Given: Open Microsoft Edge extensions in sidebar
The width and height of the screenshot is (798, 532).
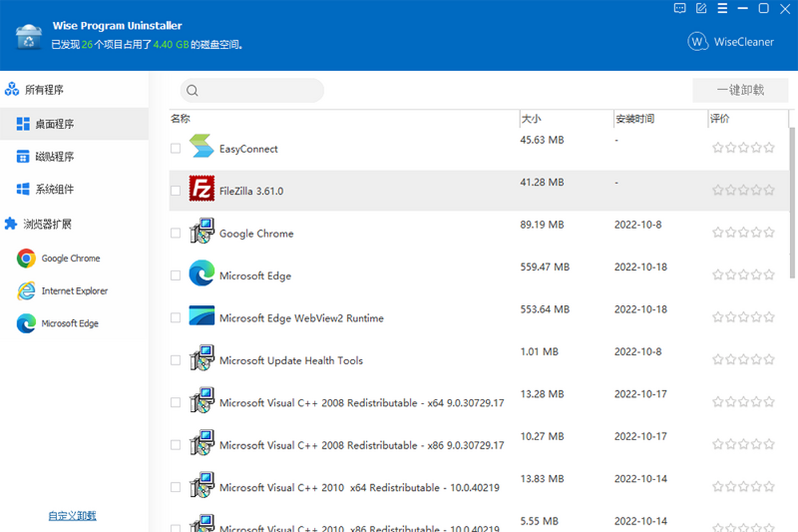Looking at the screenshot, I should click(57, 323).
